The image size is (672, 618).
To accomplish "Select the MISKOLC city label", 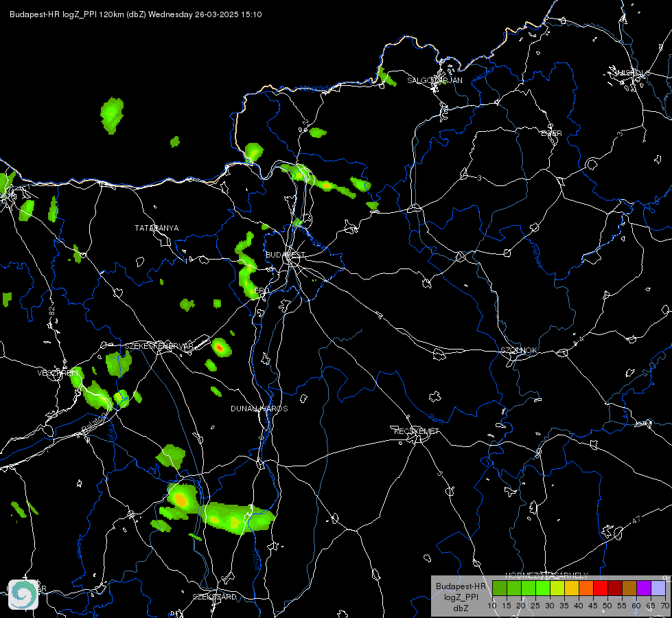I will click(x=632, y=73).
